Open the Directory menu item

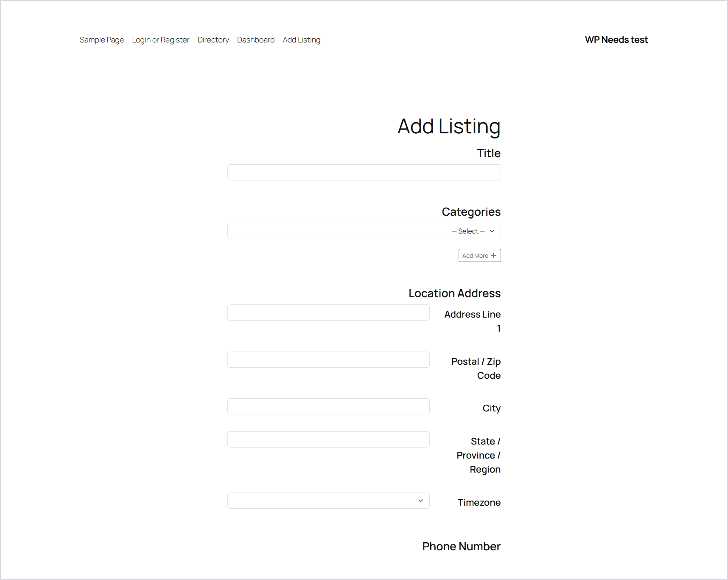click(x=213, y=40)
